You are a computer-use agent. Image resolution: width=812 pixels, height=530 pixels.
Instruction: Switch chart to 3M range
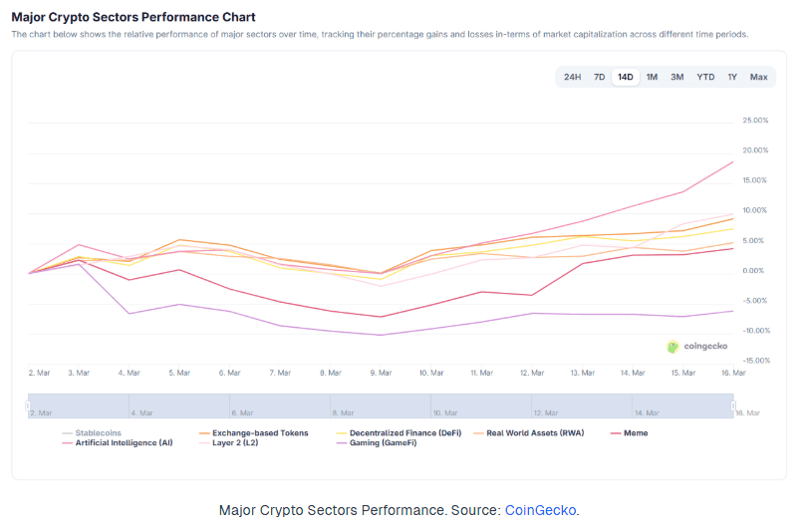point(677,77)
